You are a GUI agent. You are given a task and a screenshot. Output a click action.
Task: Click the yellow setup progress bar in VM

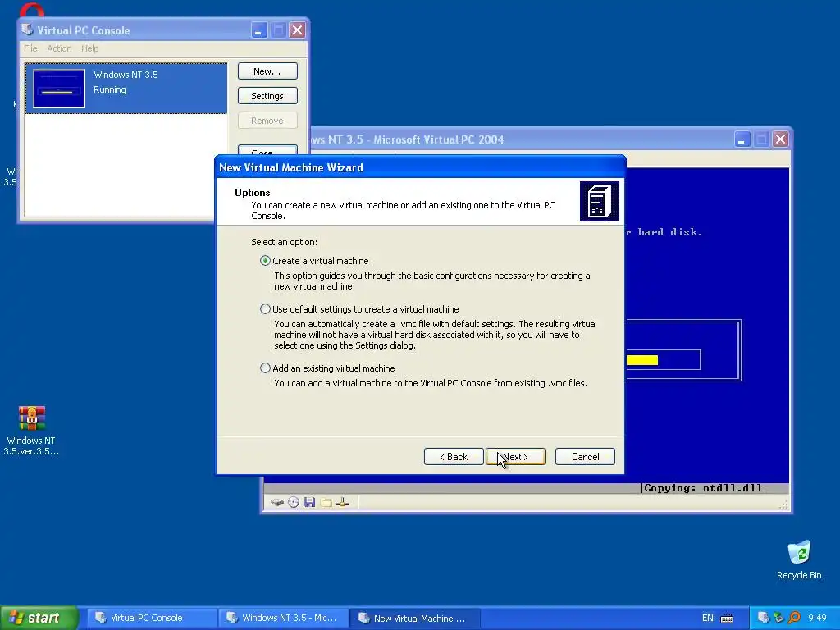click(641, 360)
